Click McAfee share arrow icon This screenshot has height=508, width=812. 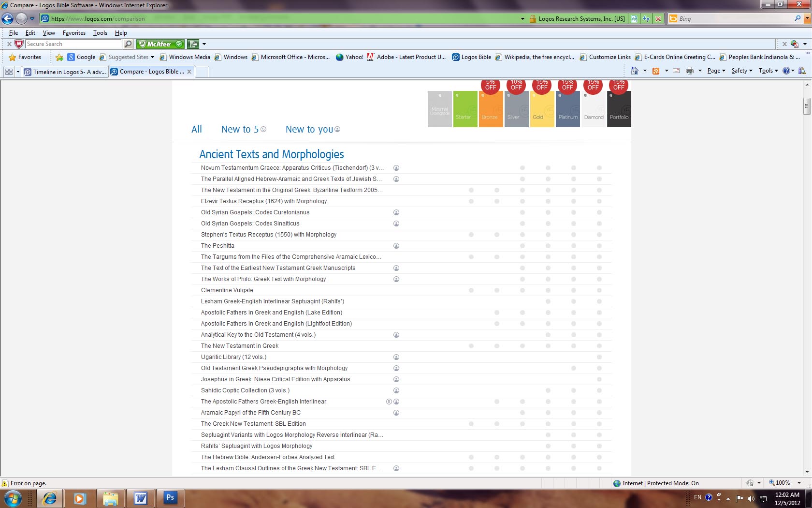(x=193, y=44)
